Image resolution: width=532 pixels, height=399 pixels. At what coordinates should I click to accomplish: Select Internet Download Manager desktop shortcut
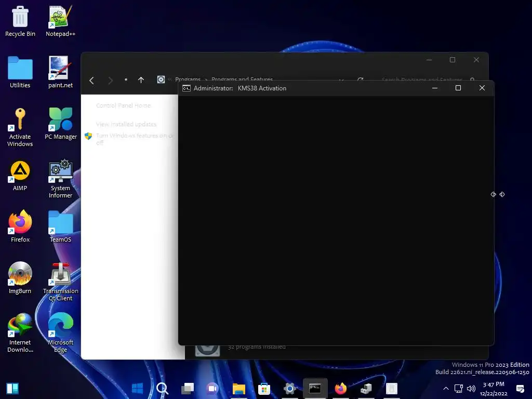point(20,333)
